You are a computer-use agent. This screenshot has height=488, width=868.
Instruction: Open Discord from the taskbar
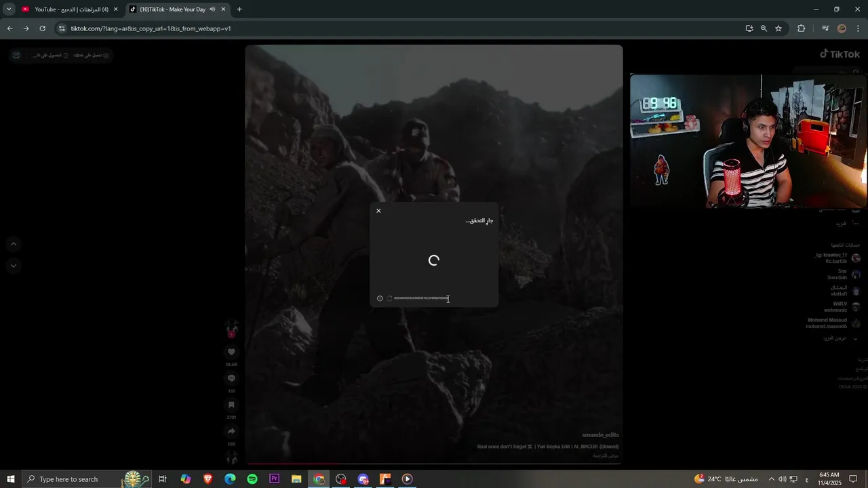coord(363,479)
